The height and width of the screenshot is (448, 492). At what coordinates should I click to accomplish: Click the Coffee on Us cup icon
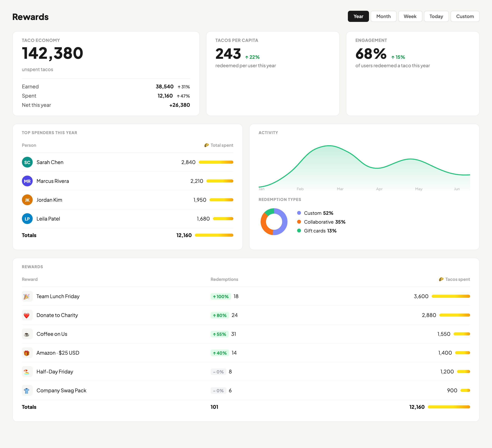(x=27, y=334)
